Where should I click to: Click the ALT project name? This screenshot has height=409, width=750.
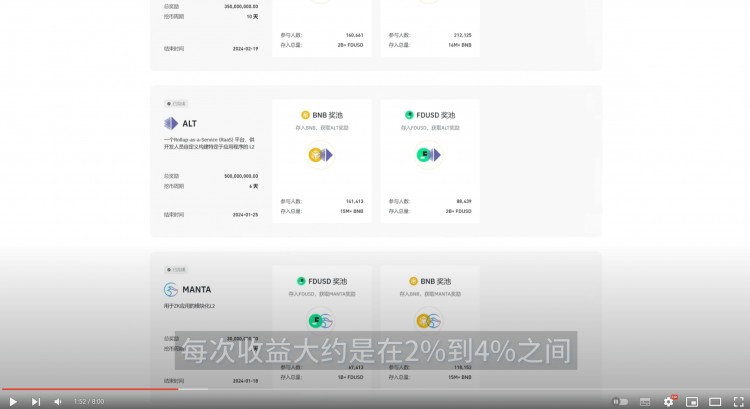pyautogui.click(x=189, y=123)
